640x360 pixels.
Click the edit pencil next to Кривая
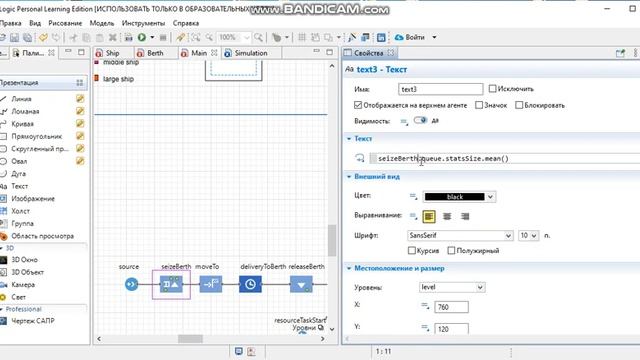80,123
